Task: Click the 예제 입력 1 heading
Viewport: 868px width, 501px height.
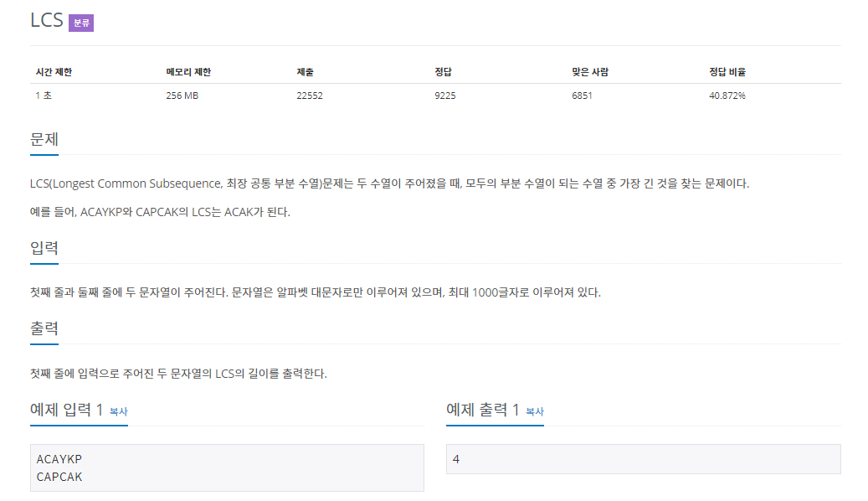Action: 66,410
